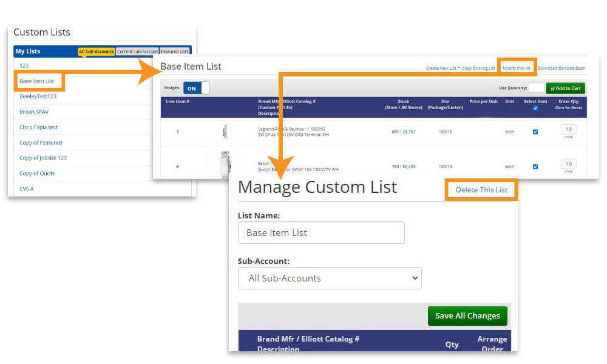Click the My Lists header label

(28, 52)
